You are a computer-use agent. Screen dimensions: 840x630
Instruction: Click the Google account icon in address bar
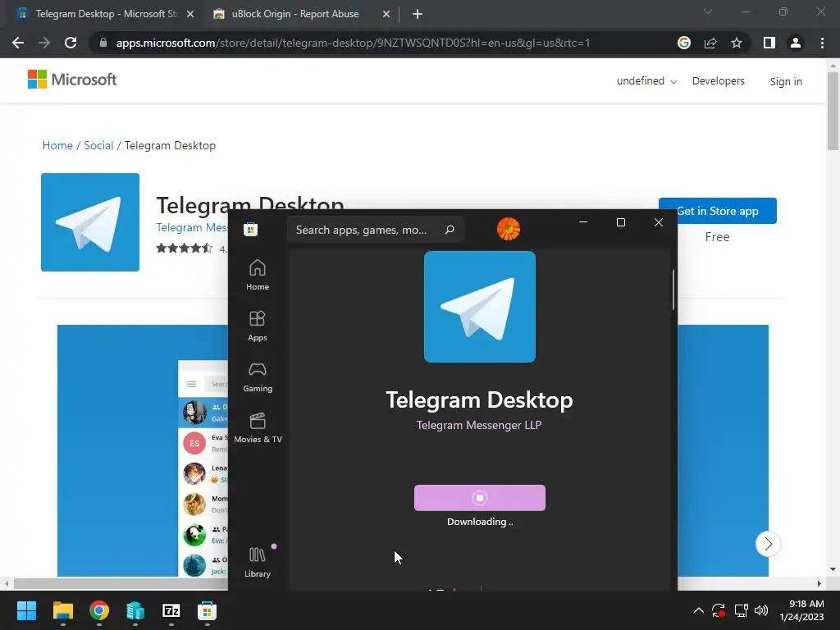[683, 43]
